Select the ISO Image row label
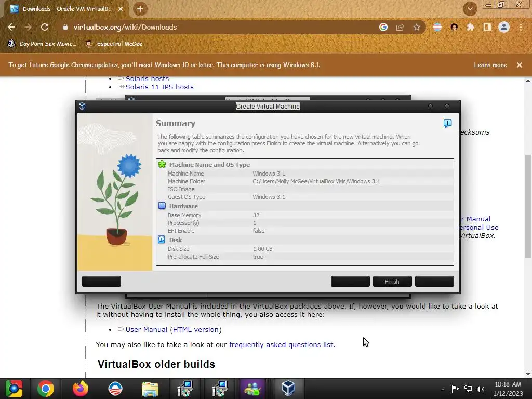This screenshot has width=532, height=399. 181,189
